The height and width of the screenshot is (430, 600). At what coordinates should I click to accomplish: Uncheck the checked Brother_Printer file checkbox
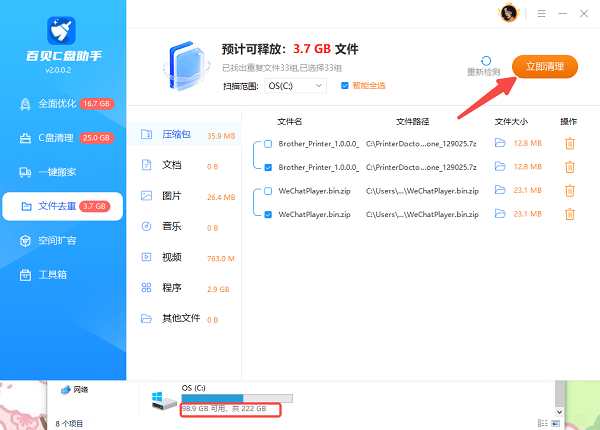pos(268,168)
